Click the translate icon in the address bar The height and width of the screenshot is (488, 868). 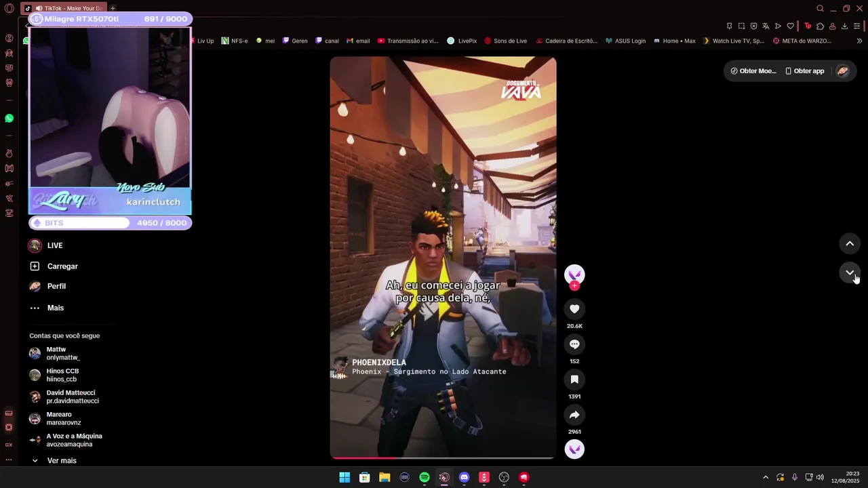click(x=766, y=26)
